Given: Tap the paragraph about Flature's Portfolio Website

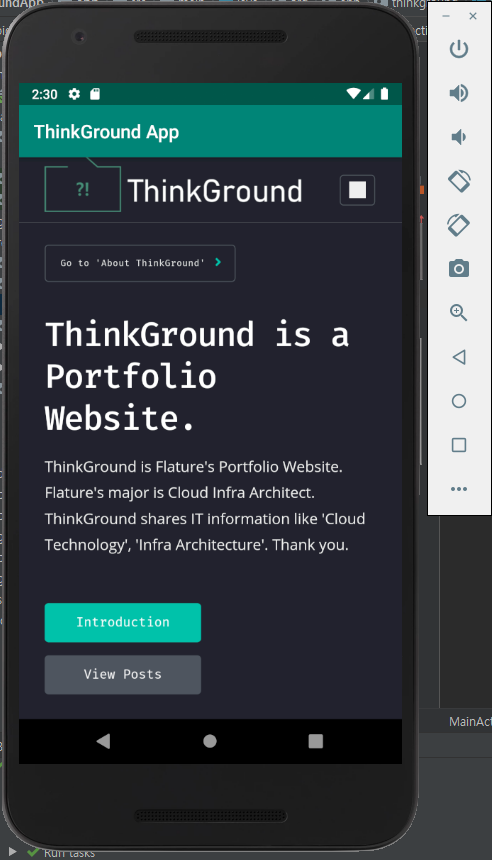Looking at the screenshot, I should pos(205,506).
